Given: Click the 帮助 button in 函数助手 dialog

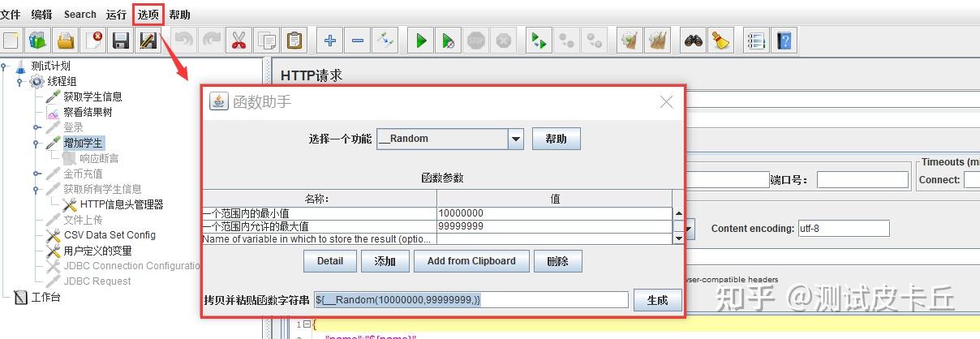Looking at the screenshot, I should 557,139.
